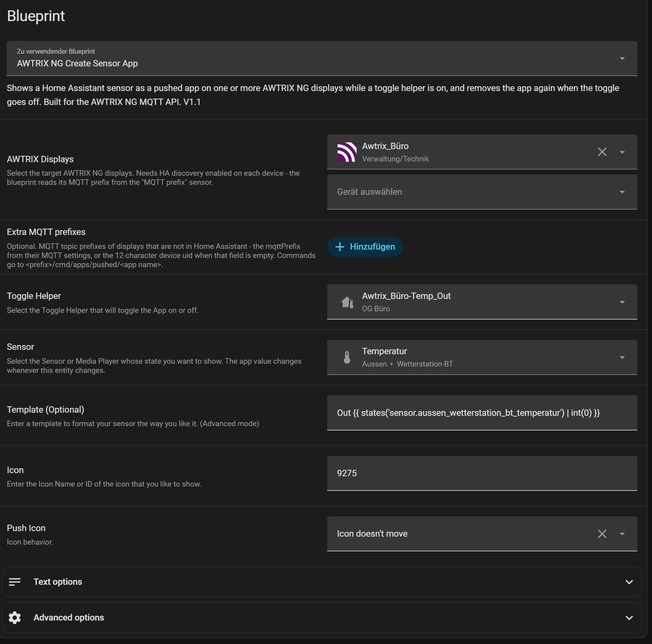Click the plus icon in Hinzufügen
The width and height of the screenshot is (652, 644).
point(340,247)
